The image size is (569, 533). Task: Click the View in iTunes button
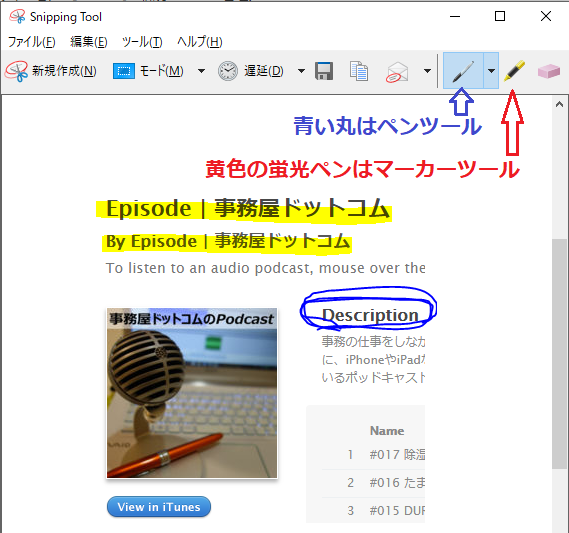click(x=159, y=507)
